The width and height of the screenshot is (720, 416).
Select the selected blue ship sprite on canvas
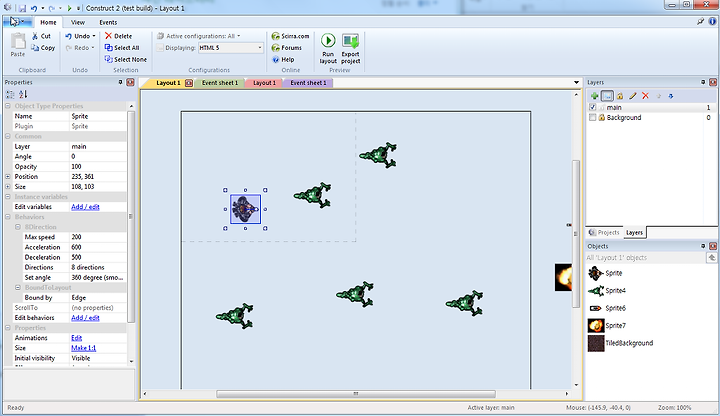246,209
